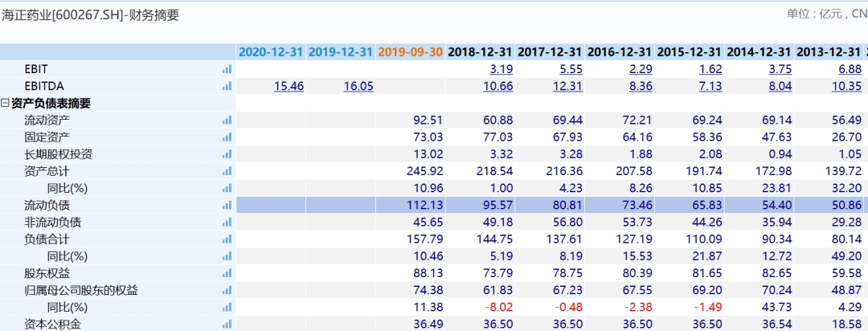This screenshot has height=331, width=868.
Task: Open chart icon beside 负债合计
Action: (227, 239)
